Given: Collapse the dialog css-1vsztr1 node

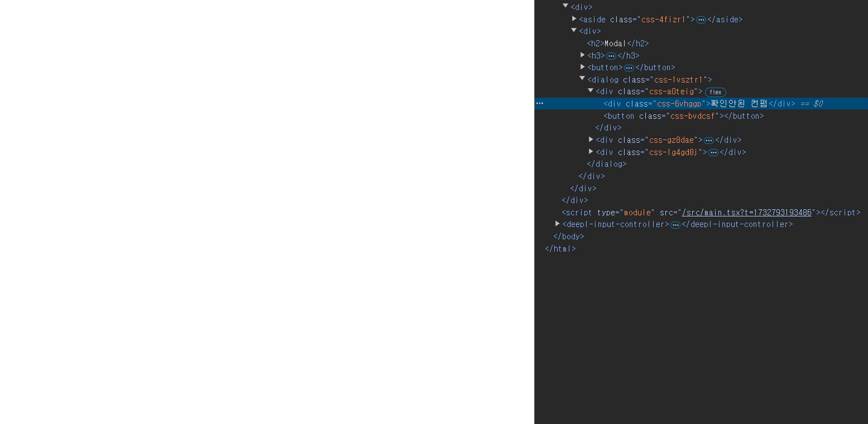Looking at the screenshot, I should point(582,79).
